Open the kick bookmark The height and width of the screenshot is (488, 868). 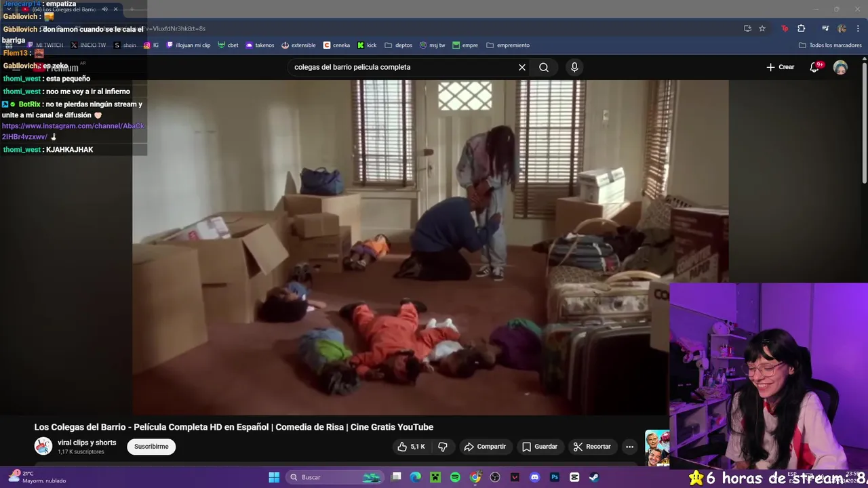(367, 45)
